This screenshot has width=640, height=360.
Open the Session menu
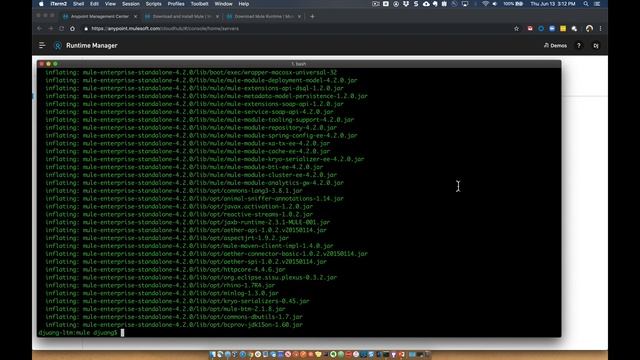(x=131, y=4)
